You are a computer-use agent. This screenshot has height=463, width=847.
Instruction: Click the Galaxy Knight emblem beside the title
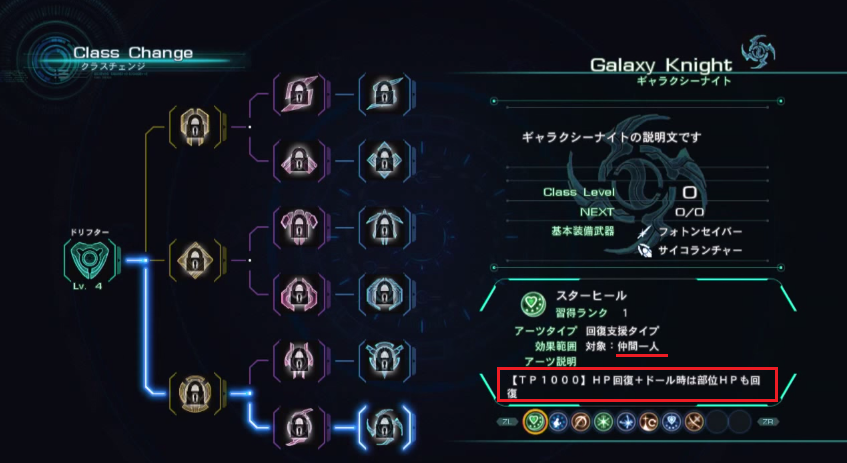758,52
